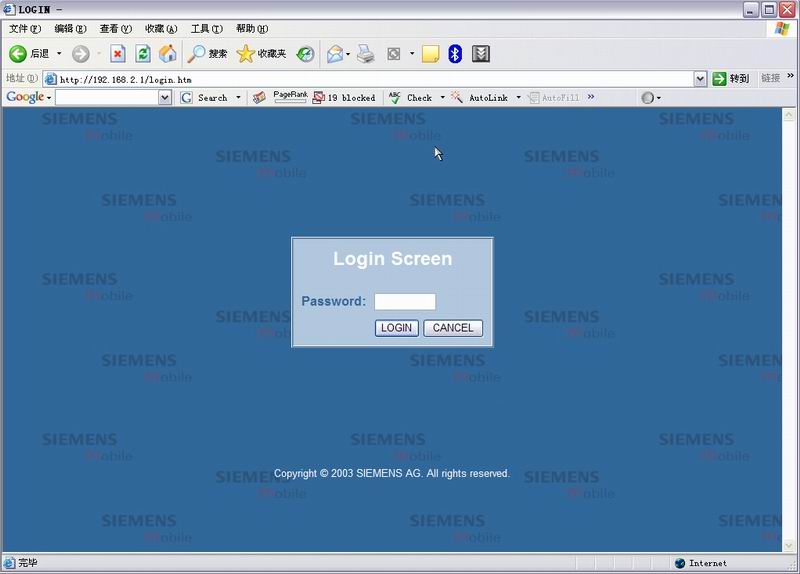Open dropdown arrow next to grey square icon

[412, 54]
